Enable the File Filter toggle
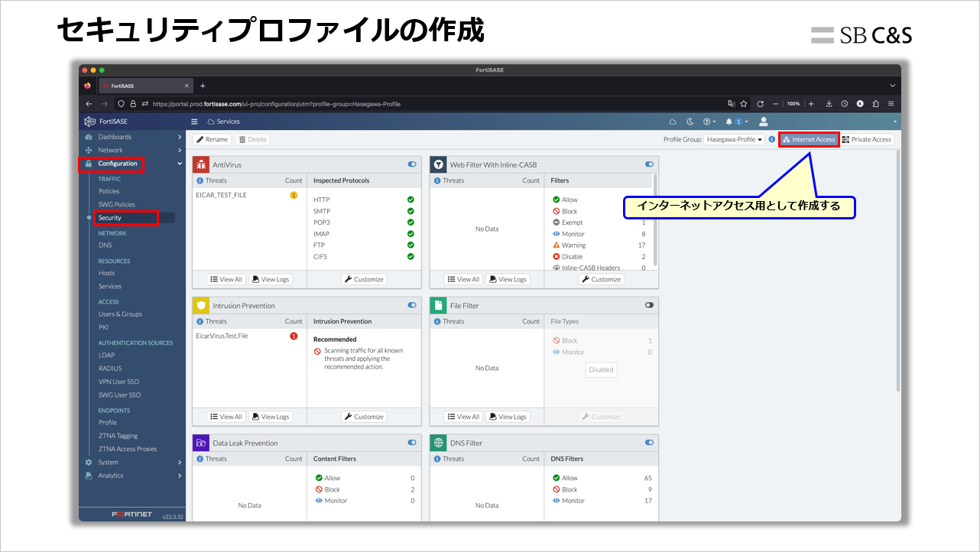Image resolution: width=980 pixels, height=552 pixels. pos(648,304)
